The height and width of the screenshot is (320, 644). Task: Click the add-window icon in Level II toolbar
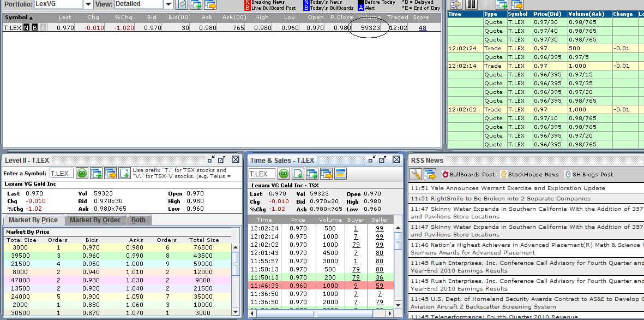tap(96, 173)
